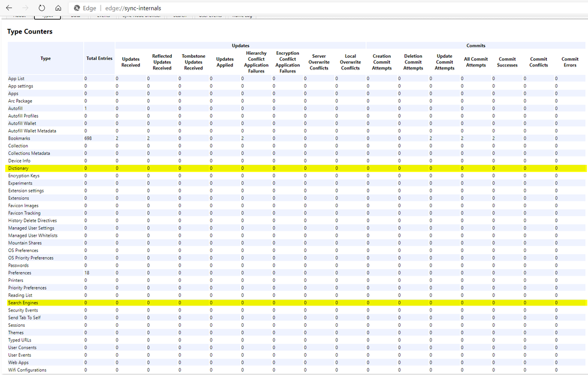Select the App List row label
The image size is (588, 375).
pos(16,78)
